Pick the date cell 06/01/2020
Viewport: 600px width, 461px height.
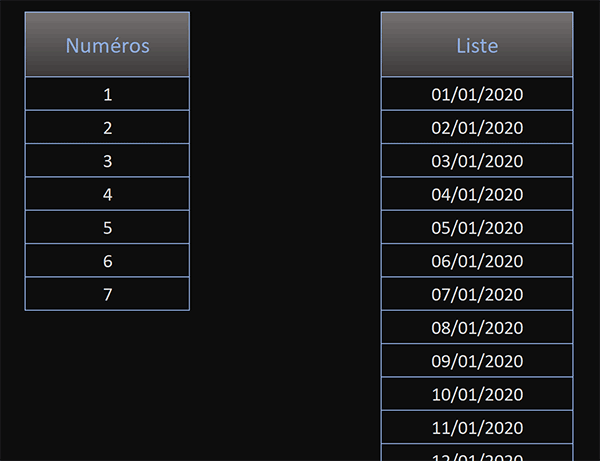[477, 260]
